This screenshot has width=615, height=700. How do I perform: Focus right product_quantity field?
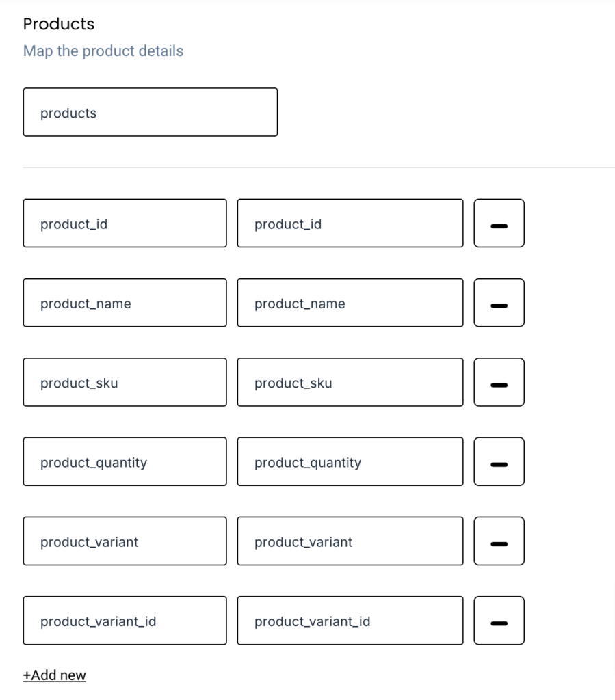[350, 461]
